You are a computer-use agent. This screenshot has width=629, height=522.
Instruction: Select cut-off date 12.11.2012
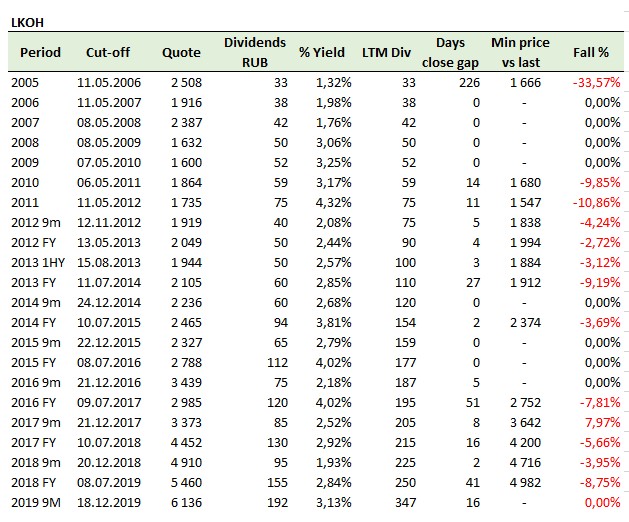click(109, 223)
